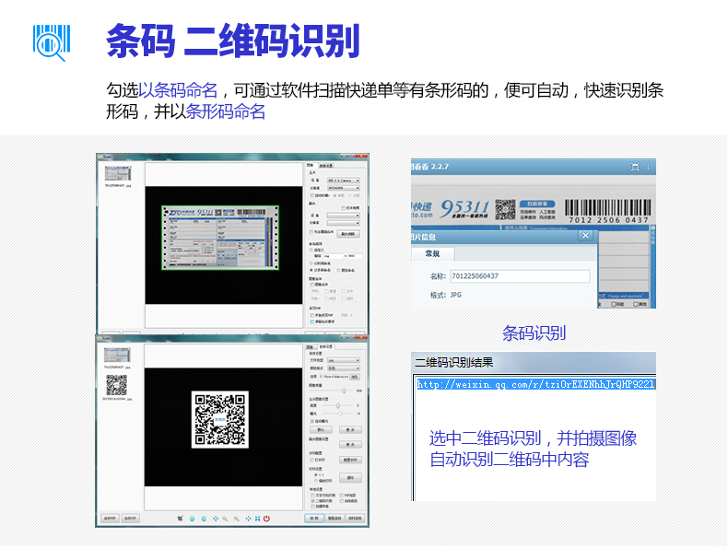728x560 pixels.
Task: Select the scaled print radio button
Action: (316, 481)
